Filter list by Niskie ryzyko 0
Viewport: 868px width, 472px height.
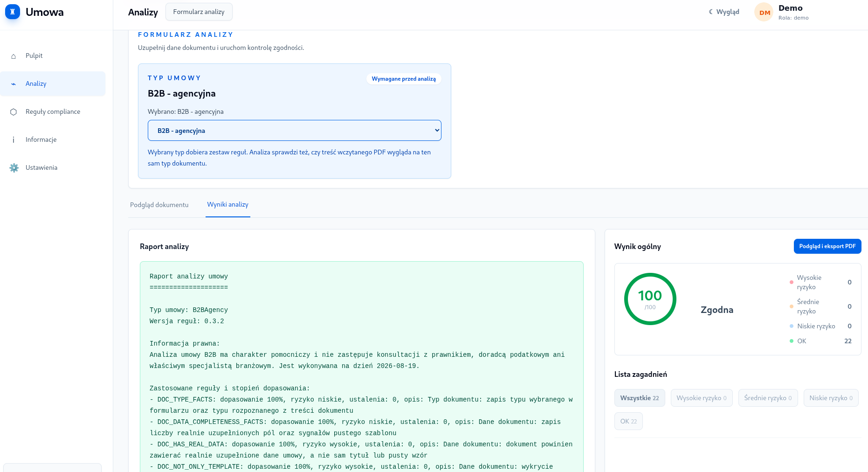831,398
